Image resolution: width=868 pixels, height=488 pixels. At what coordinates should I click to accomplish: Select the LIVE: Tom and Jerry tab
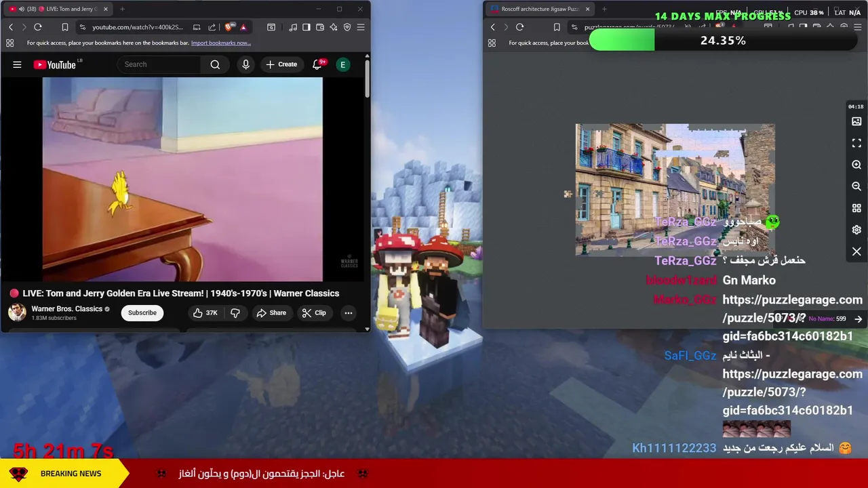point(58,9)
